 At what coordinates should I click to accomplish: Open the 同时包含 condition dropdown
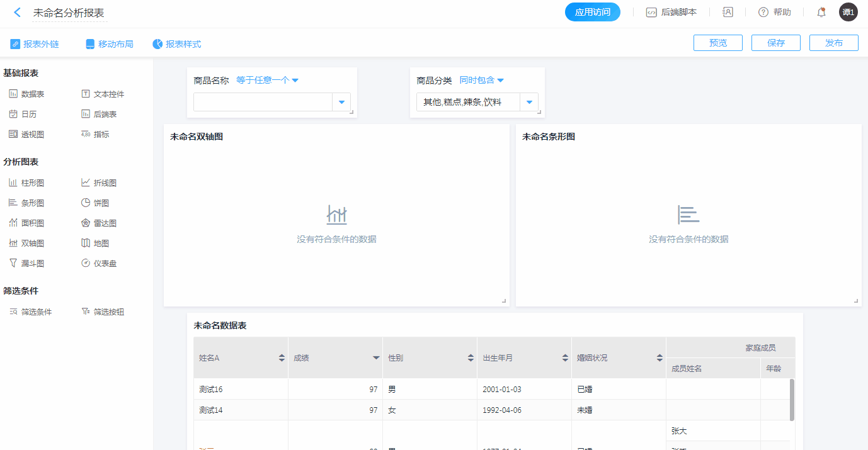pyautogui.click(x=482, y=81)
